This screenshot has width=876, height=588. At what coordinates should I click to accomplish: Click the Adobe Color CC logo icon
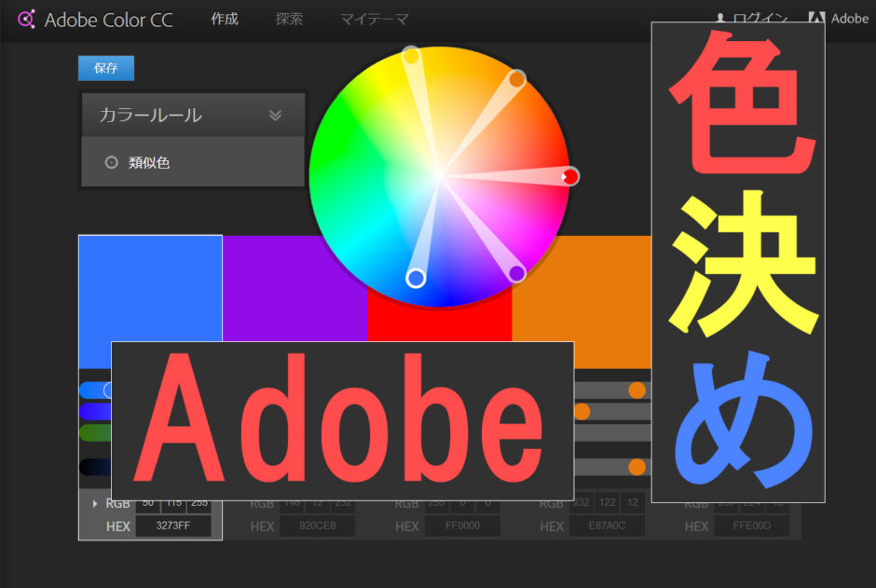coord(27,19)
